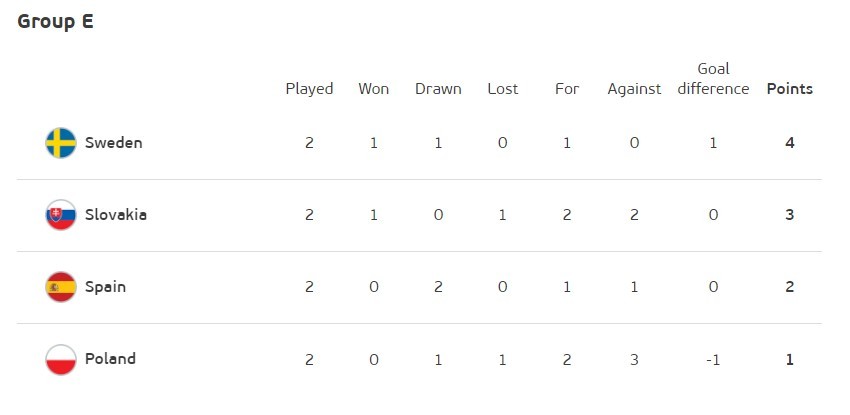The image size is (850, 415).
Task: Click the Against column header
Action: 634,89
